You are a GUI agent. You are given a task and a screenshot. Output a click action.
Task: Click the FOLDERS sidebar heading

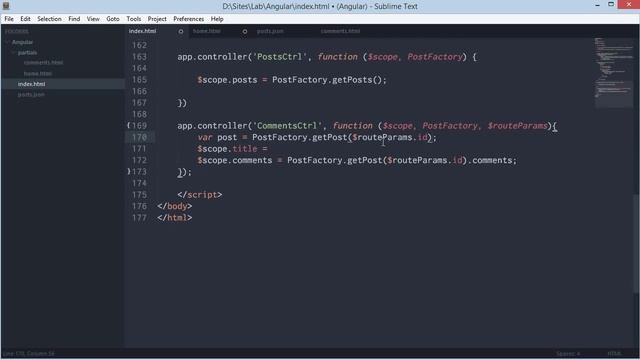(x=17, y=31)
